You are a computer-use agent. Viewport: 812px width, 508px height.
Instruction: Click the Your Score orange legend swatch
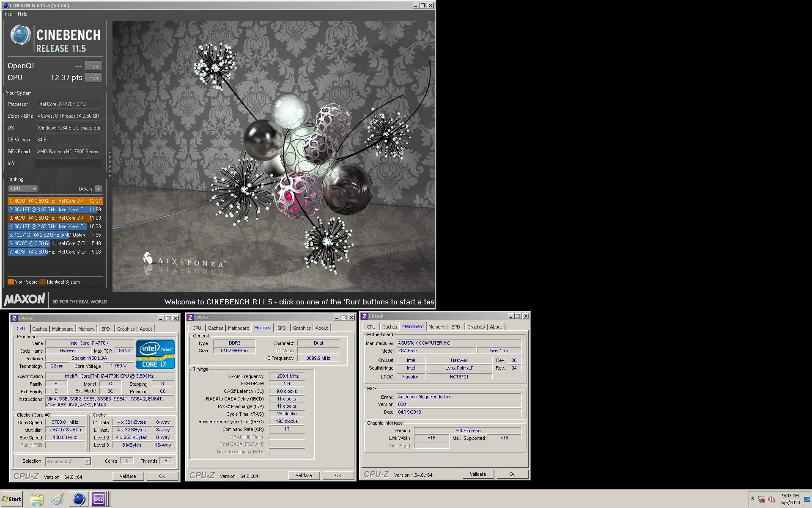[11, 282]
